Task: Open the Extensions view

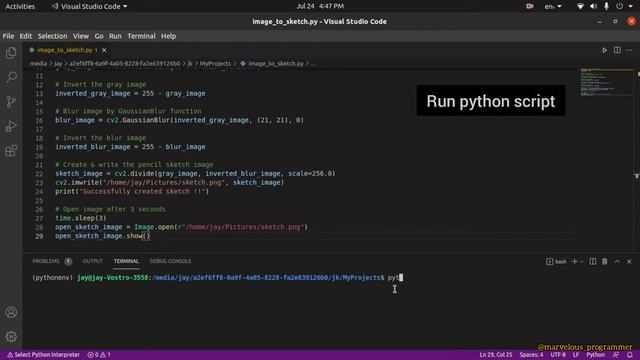Action: (11, 151)
